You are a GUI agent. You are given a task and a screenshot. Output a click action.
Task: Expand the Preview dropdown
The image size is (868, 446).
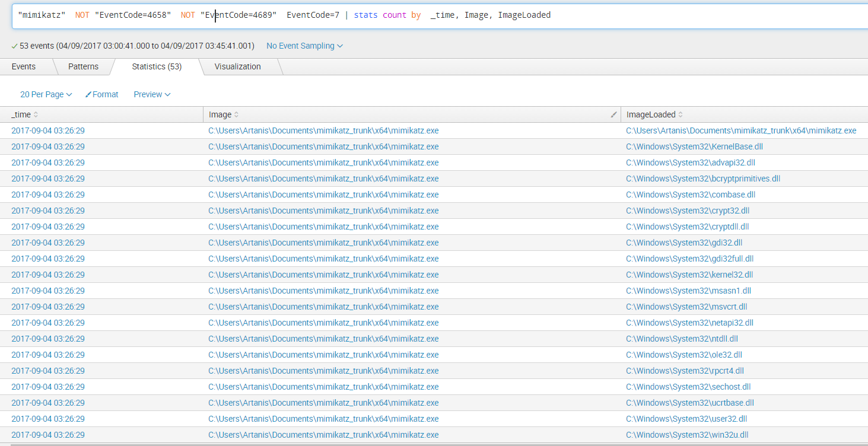click(x=152, y=94)
